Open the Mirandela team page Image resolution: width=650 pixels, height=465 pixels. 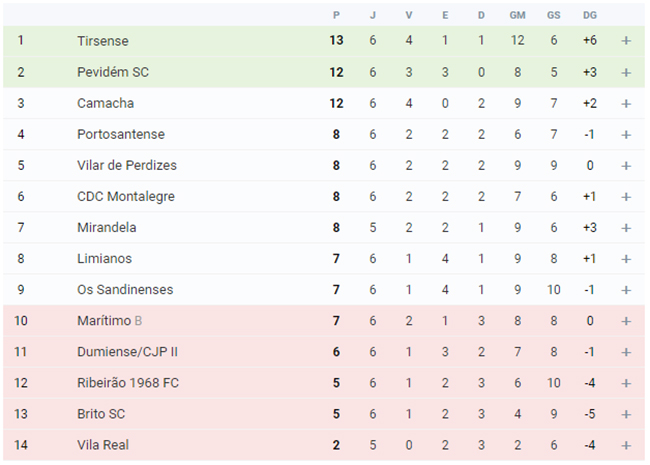click(x=107, y=227)
